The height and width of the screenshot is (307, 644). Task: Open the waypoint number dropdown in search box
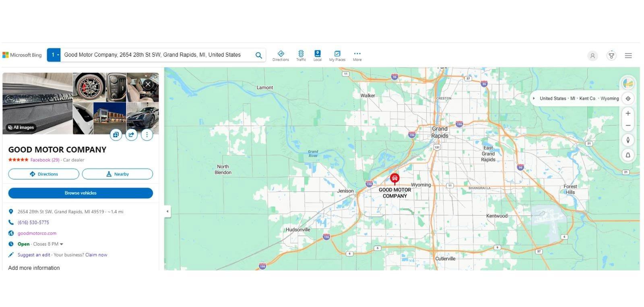54,55
